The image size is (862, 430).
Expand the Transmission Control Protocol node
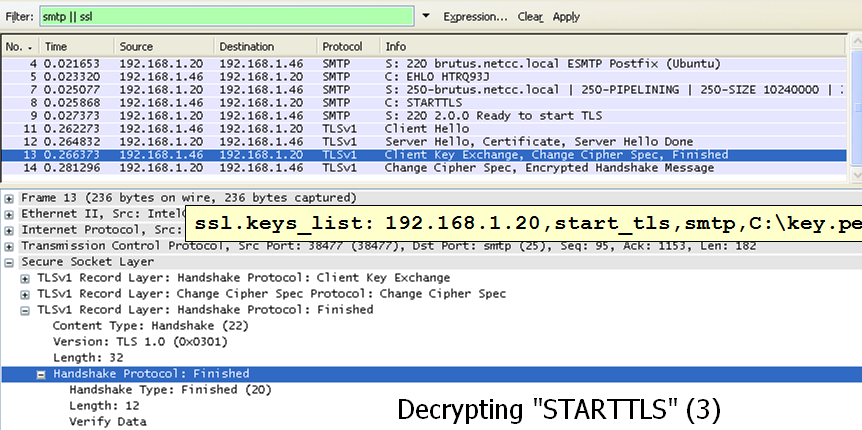[x=10, y=246]
